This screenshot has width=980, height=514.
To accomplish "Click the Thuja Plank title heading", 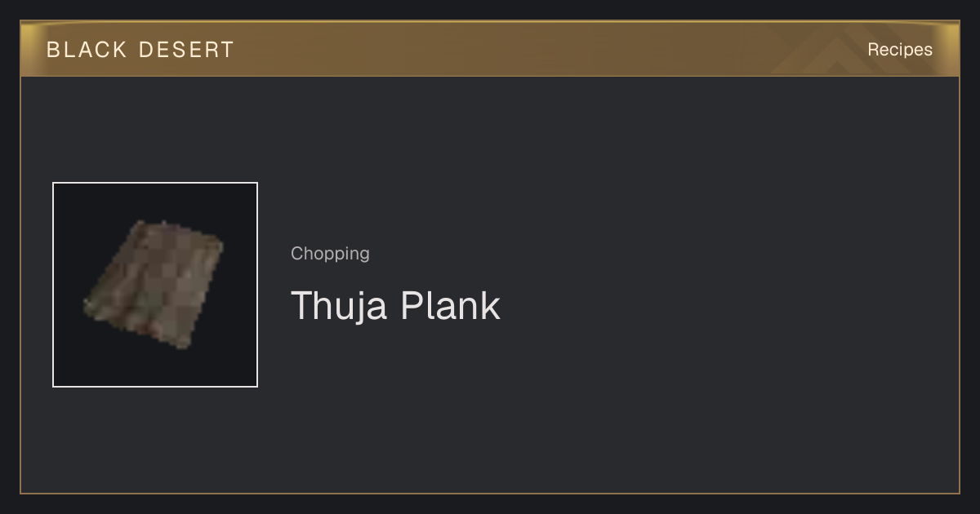I will coord(395,305).
